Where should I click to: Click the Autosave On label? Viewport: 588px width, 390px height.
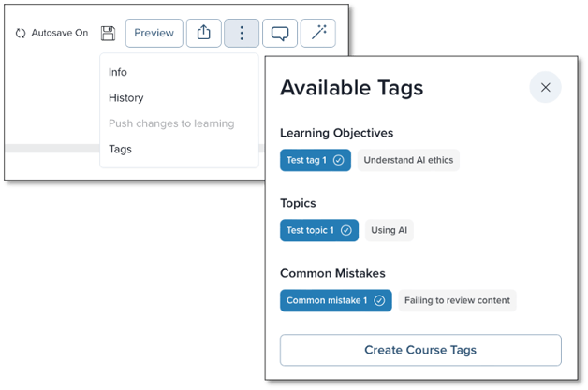tap(60, 33)
